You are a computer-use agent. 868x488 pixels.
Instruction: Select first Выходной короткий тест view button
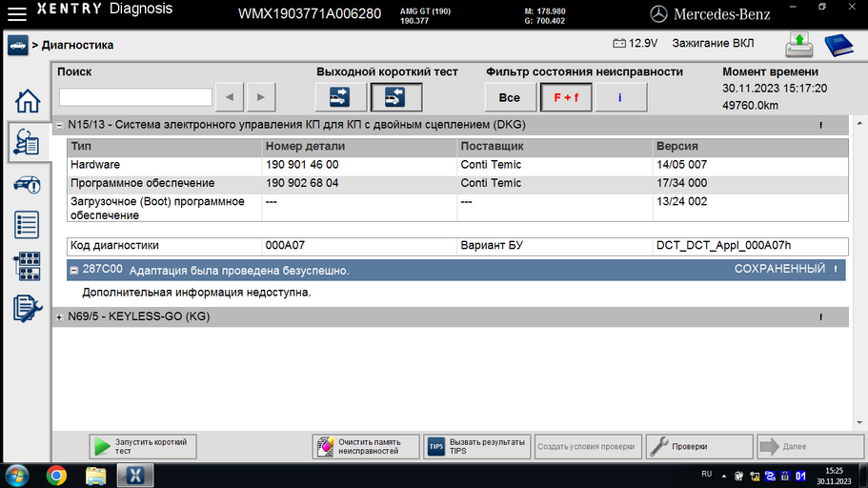[340, 97]
